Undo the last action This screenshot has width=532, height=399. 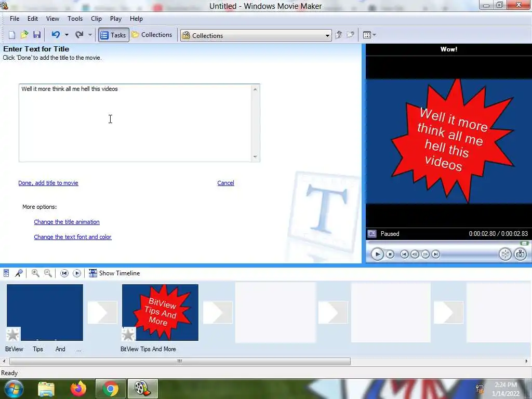(56, 35)
